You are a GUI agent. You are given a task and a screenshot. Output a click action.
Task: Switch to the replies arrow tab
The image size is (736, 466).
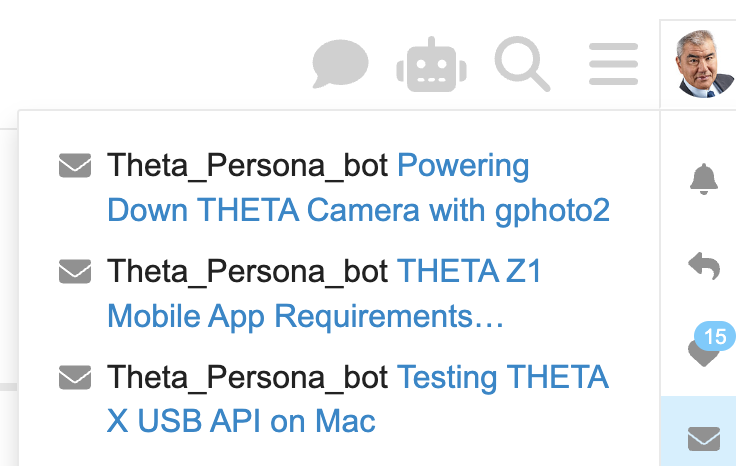[x=704, y=266]
